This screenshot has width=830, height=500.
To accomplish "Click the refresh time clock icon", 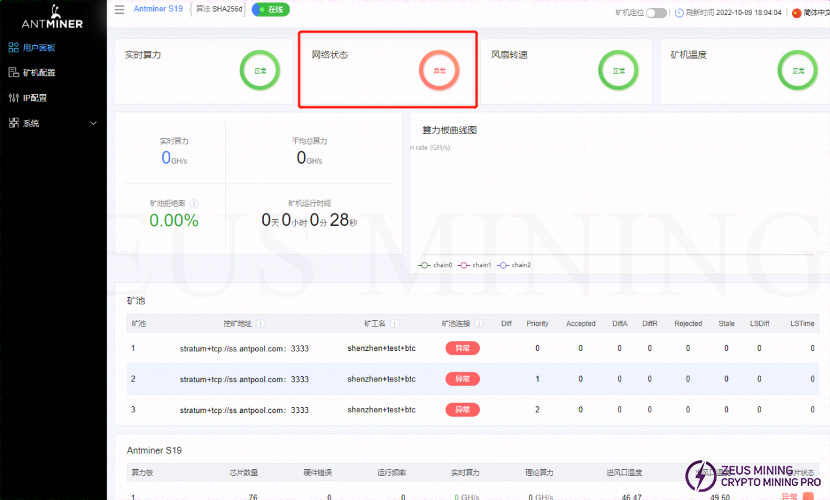I will 680,13.
